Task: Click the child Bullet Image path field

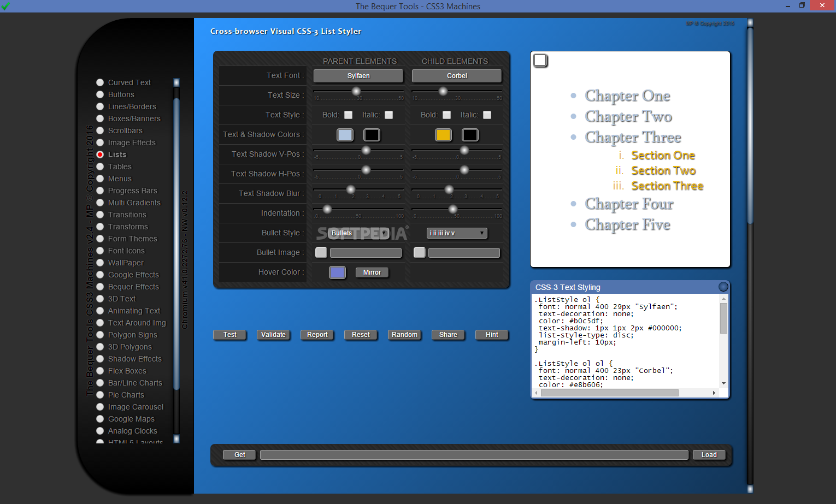Action: (x=464, y=253)
